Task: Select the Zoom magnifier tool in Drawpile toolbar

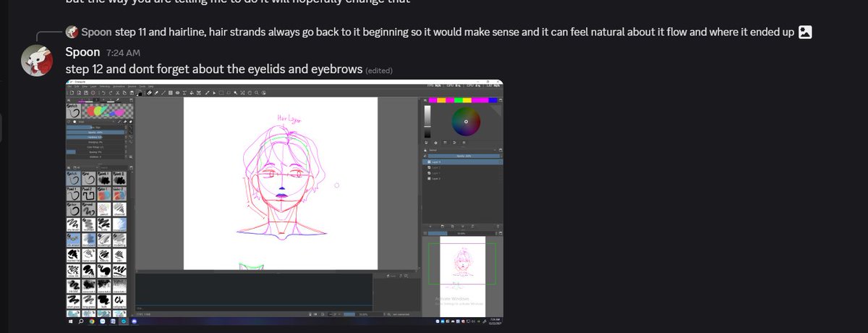Action: point(257,93)
